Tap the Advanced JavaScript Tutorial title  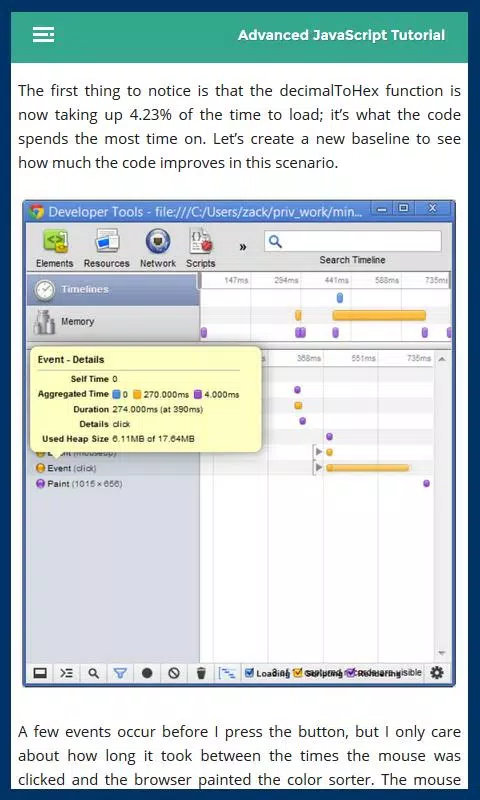[x=341, y=35]
